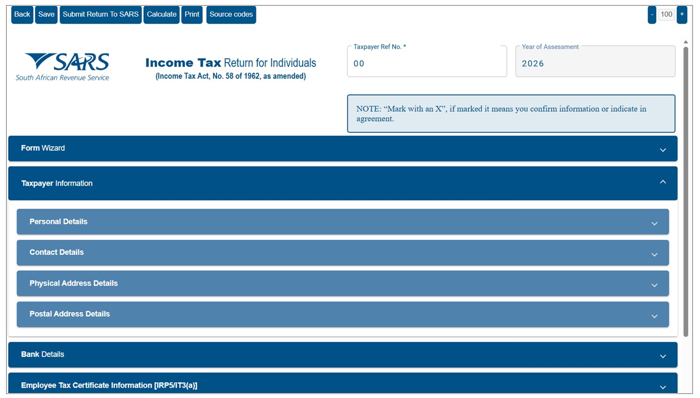Click the SARS logo
This screenshot has width=700, height=398.
point(63,66)
